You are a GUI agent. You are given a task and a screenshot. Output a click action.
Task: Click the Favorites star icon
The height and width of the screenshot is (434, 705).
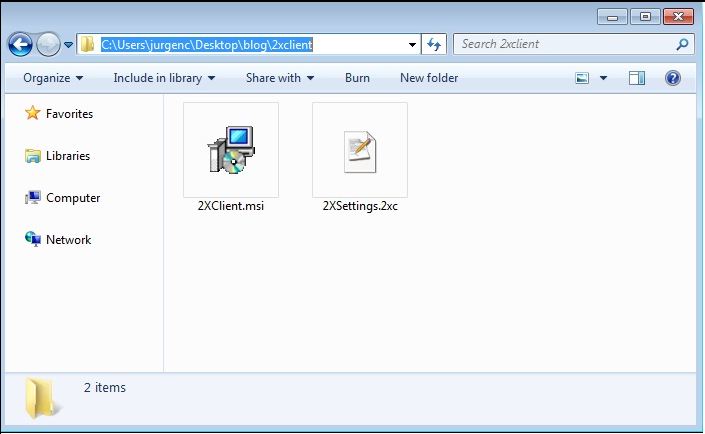[x=32, y=113]
